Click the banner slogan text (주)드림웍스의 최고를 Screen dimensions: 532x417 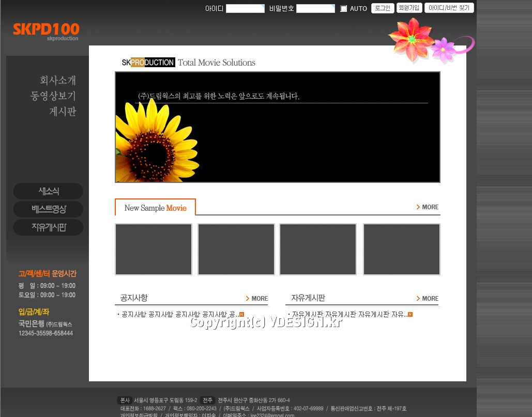[x=219, y=96]
